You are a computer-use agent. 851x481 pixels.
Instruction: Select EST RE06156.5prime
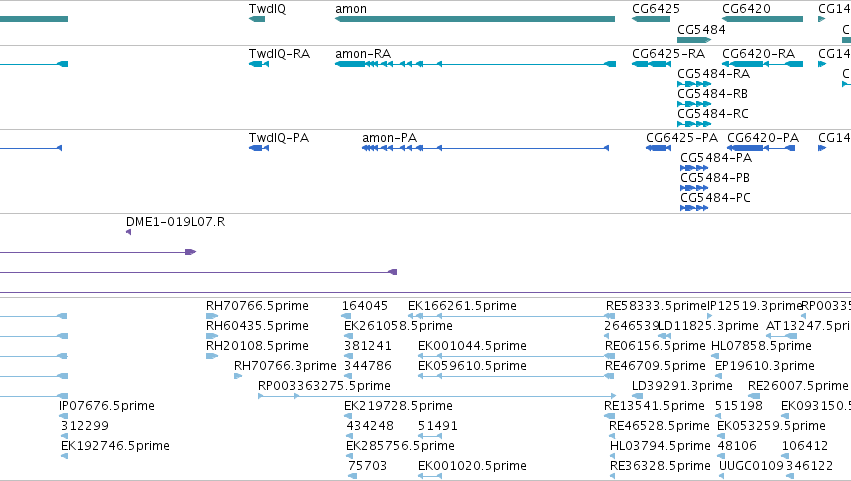[x=655, y=346]
